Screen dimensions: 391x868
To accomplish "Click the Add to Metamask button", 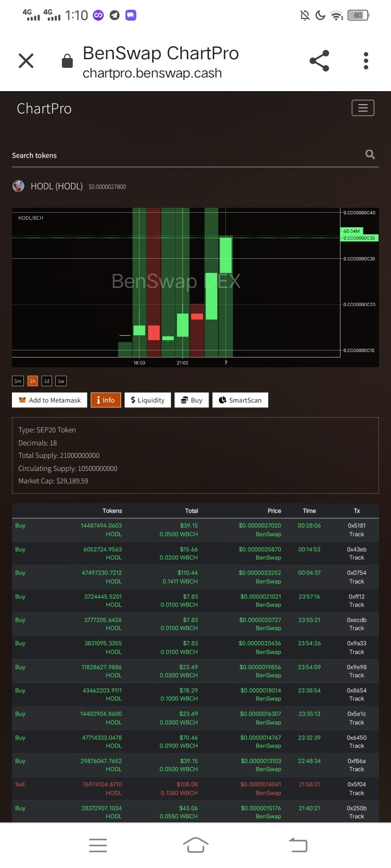I will [x=49, y=400].
